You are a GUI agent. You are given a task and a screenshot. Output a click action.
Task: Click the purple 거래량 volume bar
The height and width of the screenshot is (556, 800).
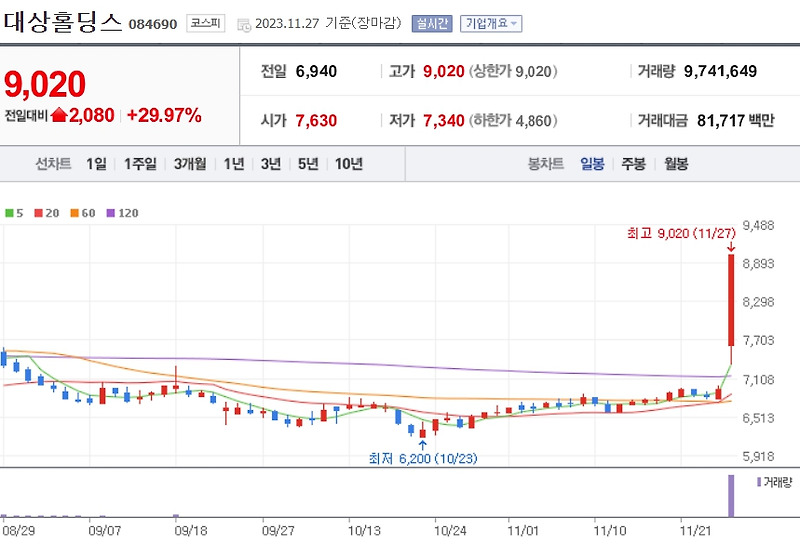[731, 496]
